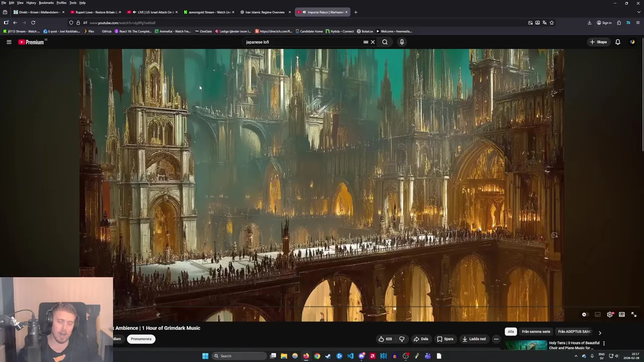This screenshot has height=362, width=644.
Task: Start voice search with the microphone icon
Action: pyautogui.click(x=401, y=42)
